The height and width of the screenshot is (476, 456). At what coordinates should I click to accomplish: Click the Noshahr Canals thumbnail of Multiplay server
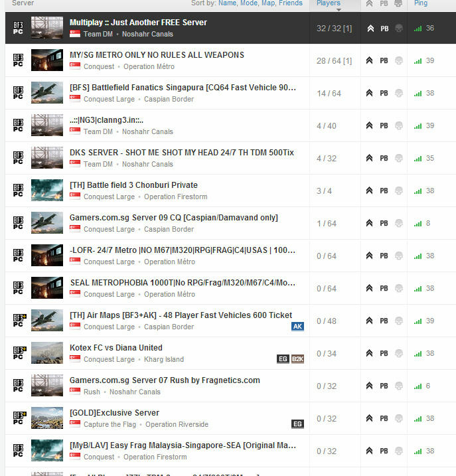[47, 28]
